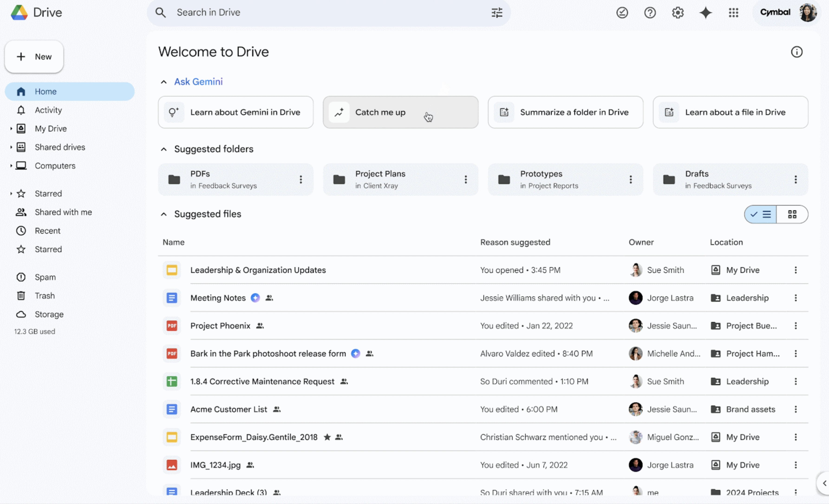Collapse the Ask Gemini section
The width and height of the screenshot is (829, 504).
tap(164, 82)
